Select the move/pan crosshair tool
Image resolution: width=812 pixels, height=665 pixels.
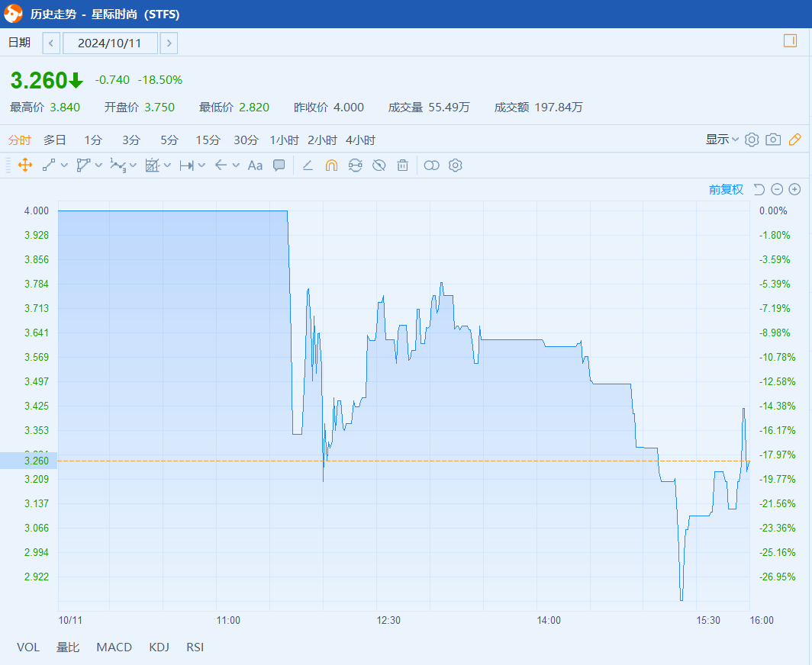pyautogui.click(x=24, y=165)
